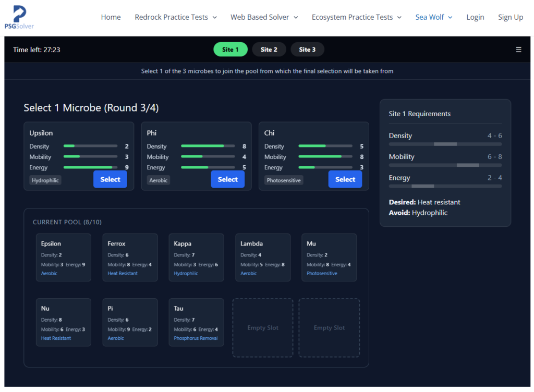This screenshot has height=392, width=534.
Task: Click the Login link
Action: 475,17
